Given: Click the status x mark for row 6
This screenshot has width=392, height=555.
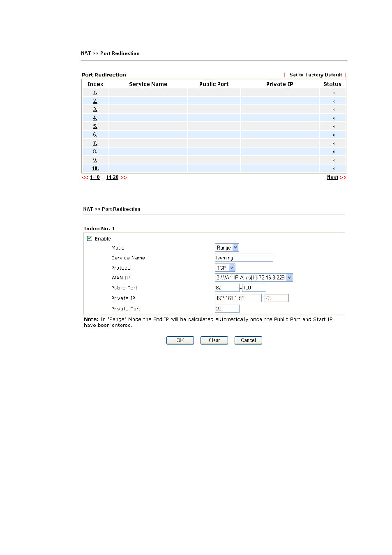Looking at the screenshot, I should point(333,135).
